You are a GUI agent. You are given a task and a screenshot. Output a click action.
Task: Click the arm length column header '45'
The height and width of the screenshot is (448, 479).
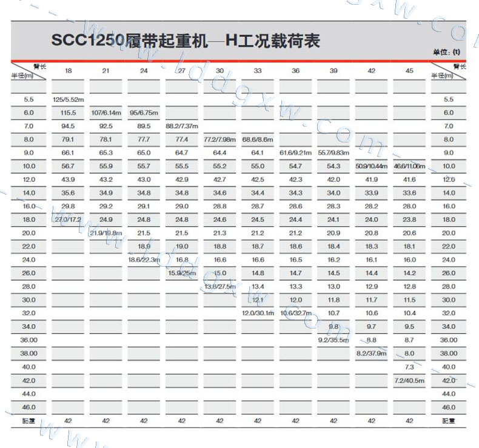[x=409, y=71]
